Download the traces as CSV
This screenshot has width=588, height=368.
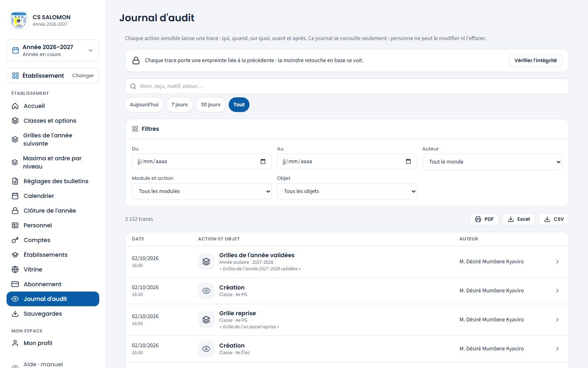(x=554, y=219)
